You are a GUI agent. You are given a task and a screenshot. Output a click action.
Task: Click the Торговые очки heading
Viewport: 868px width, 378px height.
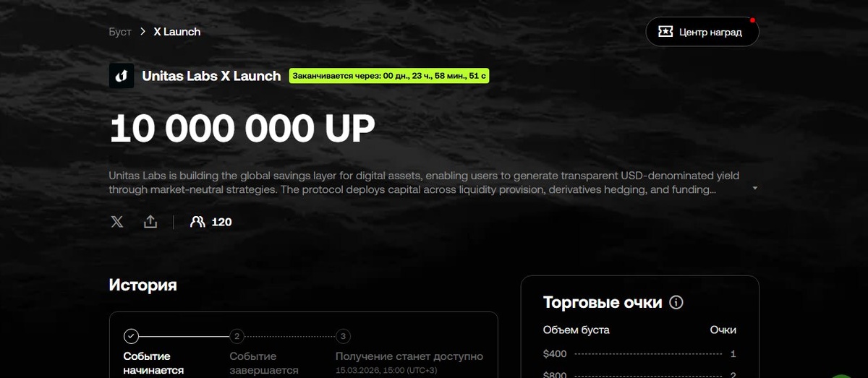pyautogui.click(x=603, y=302)
